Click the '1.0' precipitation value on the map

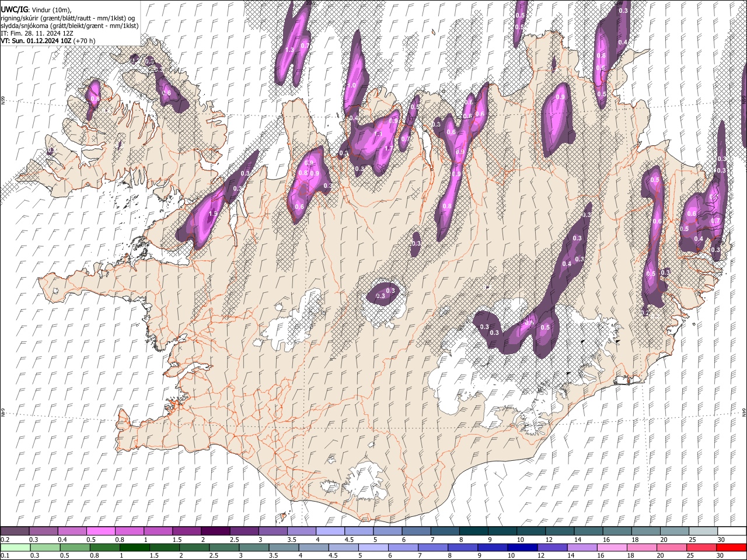click(x=351, y=86)
